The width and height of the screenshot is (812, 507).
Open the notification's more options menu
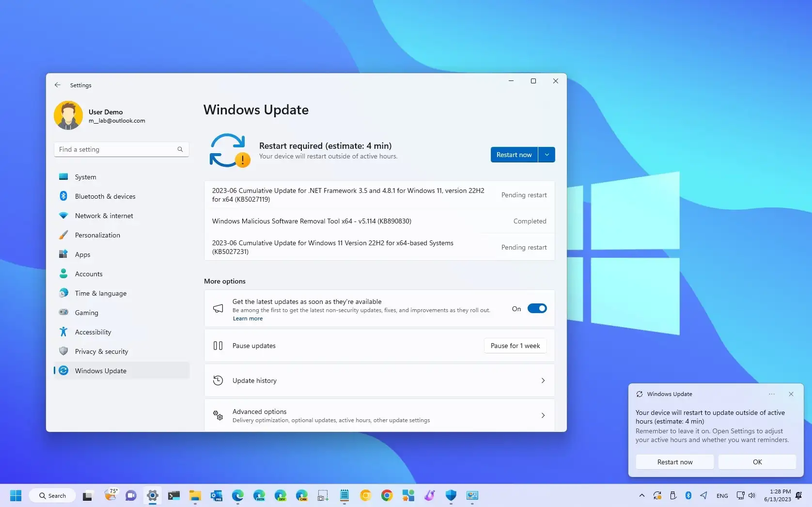coord(771,394)
